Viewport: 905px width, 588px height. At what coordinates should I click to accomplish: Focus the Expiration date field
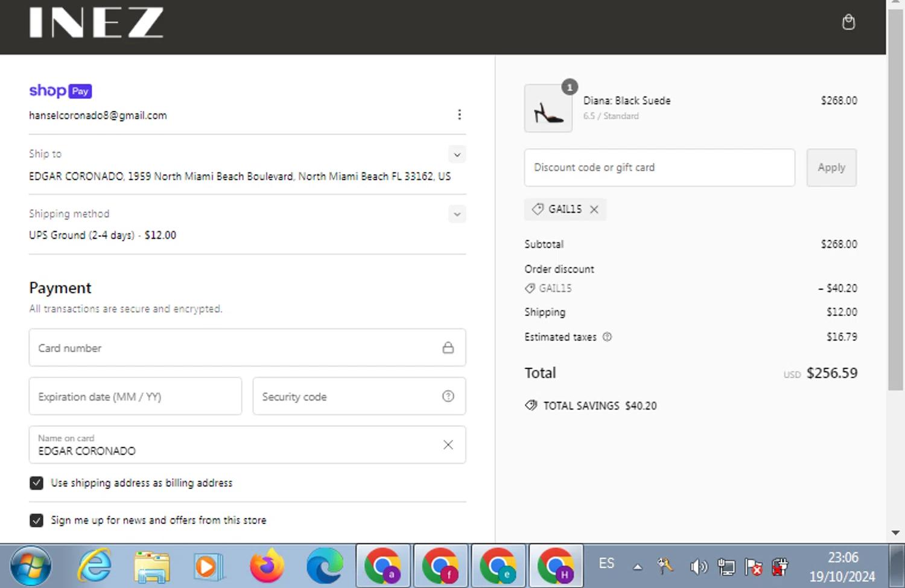(x=135, y=396)
